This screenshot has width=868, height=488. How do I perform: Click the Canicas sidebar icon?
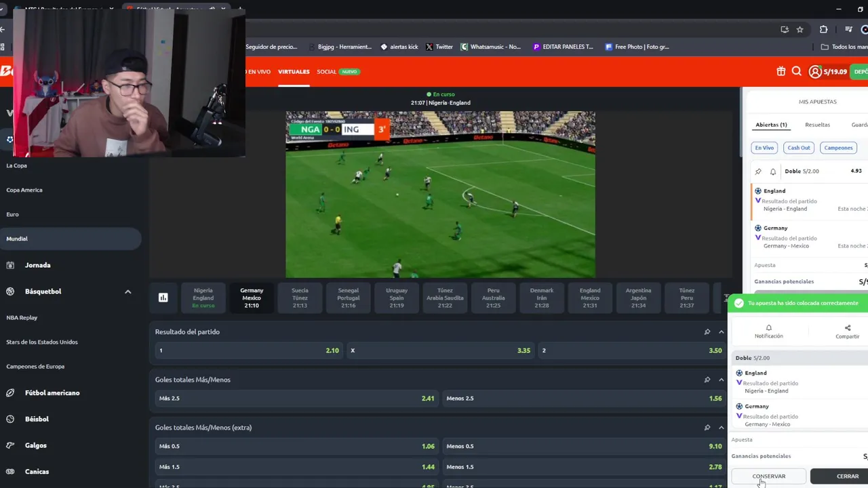point(10,472)
